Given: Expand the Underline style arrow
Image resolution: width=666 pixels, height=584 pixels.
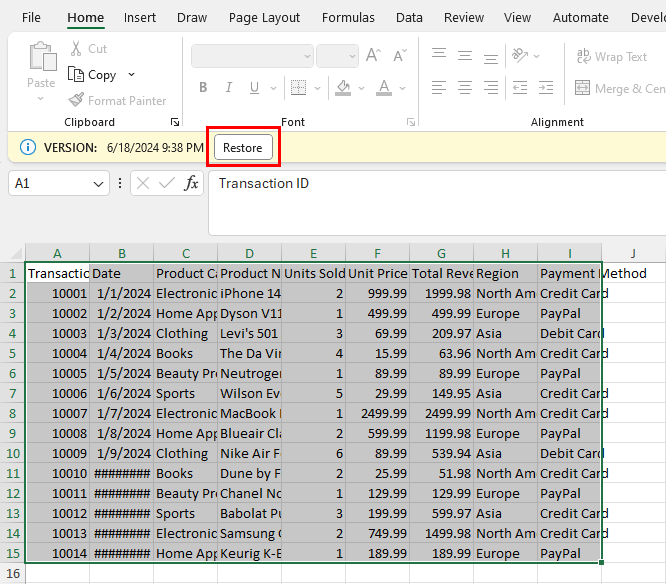Looking at the screenshot, I should tap(274, 88).
